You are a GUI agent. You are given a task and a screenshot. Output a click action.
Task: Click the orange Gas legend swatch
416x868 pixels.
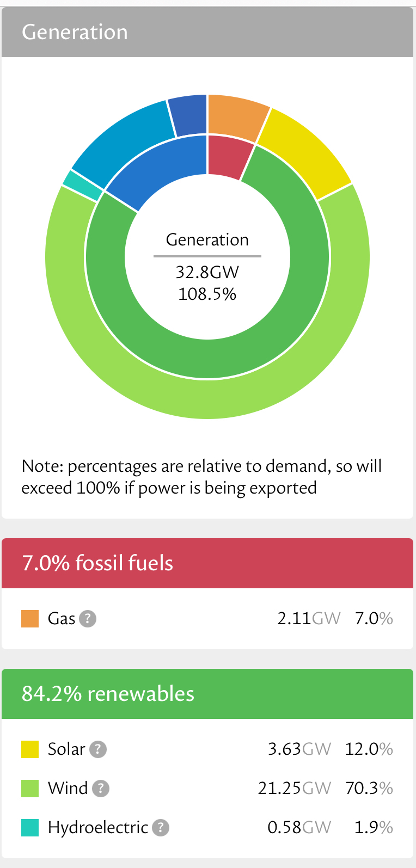(30, 619)
